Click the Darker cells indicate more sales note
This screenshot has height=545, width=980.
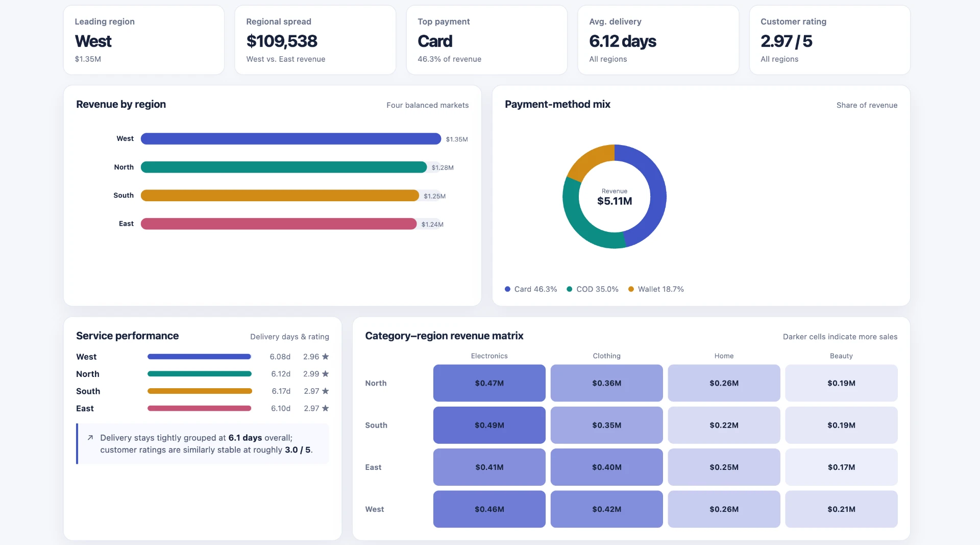pos(840,337)
